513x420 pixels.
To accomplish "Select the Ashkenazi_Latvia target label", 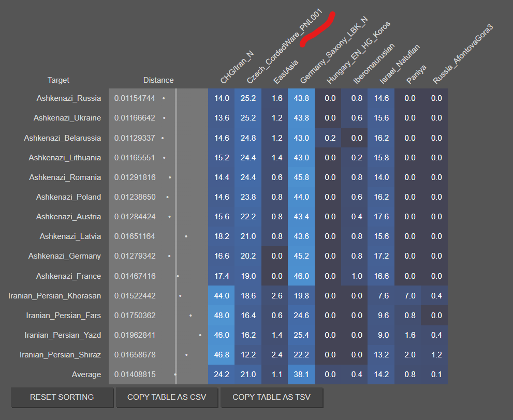I will pos(70,236).
